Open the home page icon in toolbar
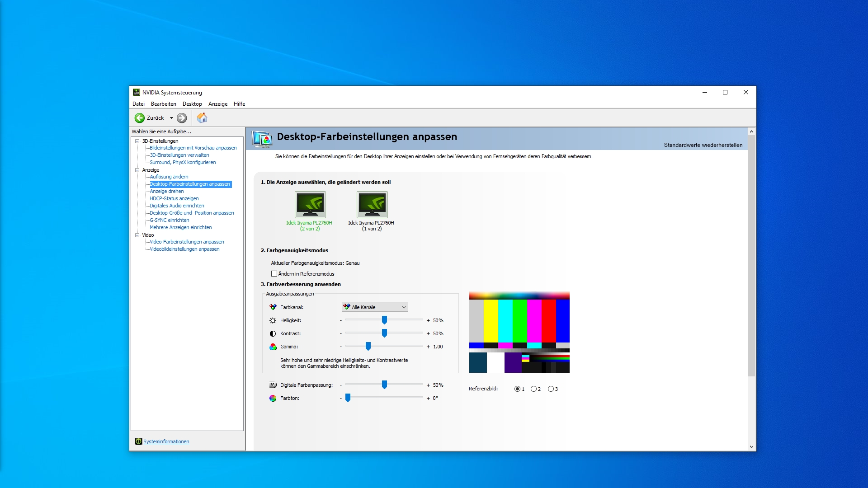This screenshot has height=488, width=868. (x=202, y=118)
